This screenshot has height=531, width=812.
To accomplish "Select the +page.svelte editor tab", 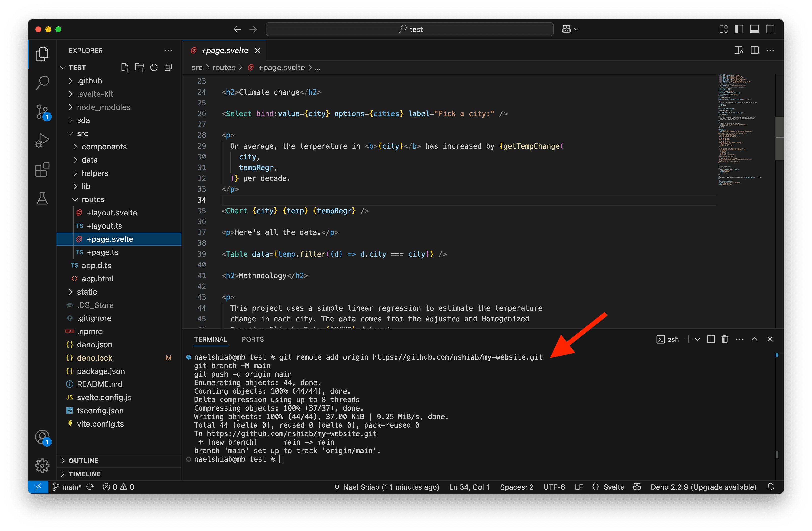I will 224,50.
